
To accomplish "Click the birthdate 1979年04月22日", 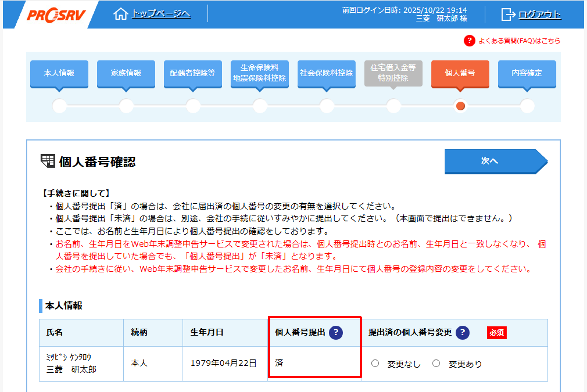I will click(223, 363).
